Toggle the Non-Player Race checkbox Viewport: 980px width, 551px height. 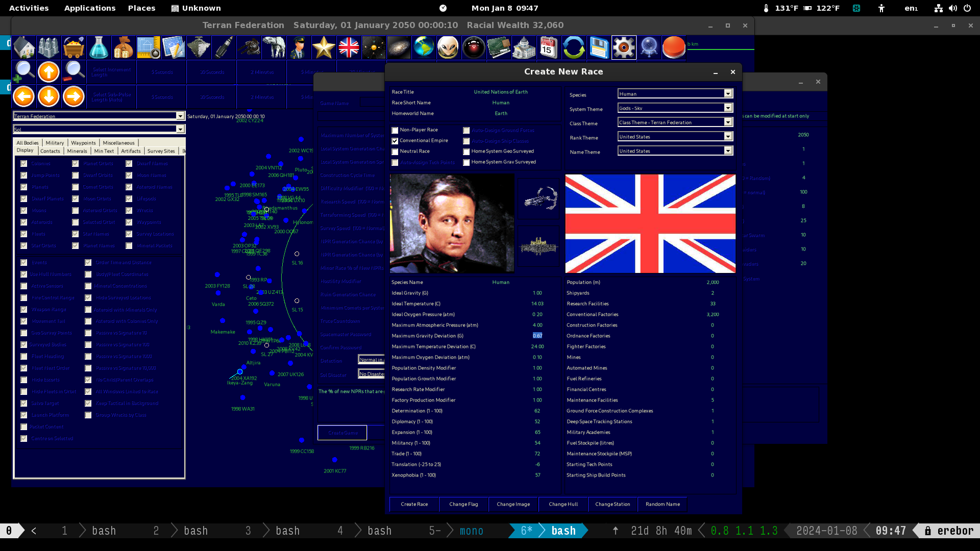point(395,130)
